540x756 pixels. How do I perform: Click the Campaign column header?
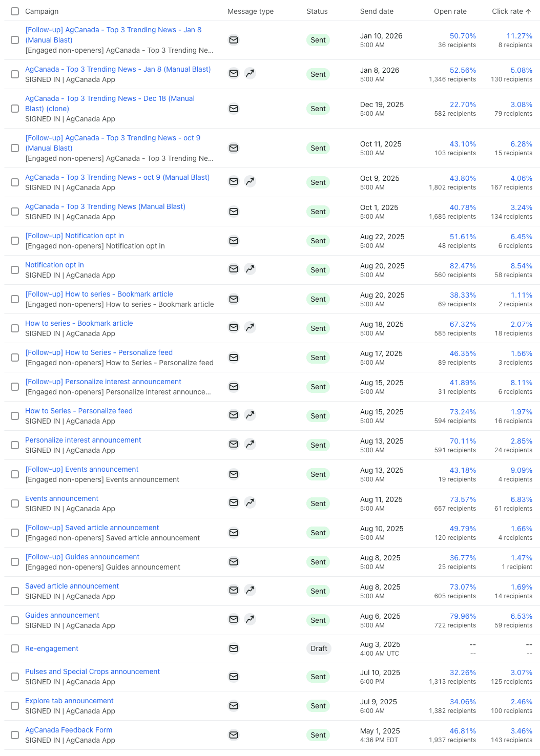point(43,11)
